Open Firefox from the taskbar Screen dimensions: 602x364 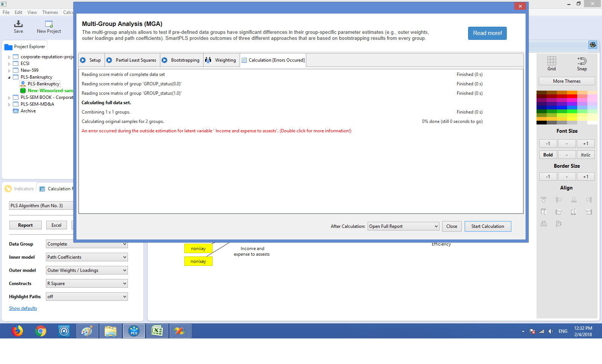click(x=17, y=331)
